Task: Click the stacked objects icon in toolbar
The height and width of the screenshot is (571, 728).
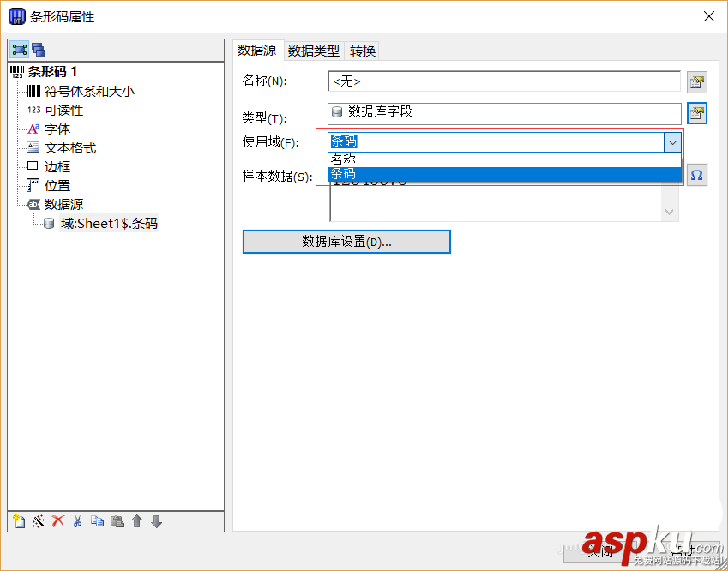Action: pos(38,49)
